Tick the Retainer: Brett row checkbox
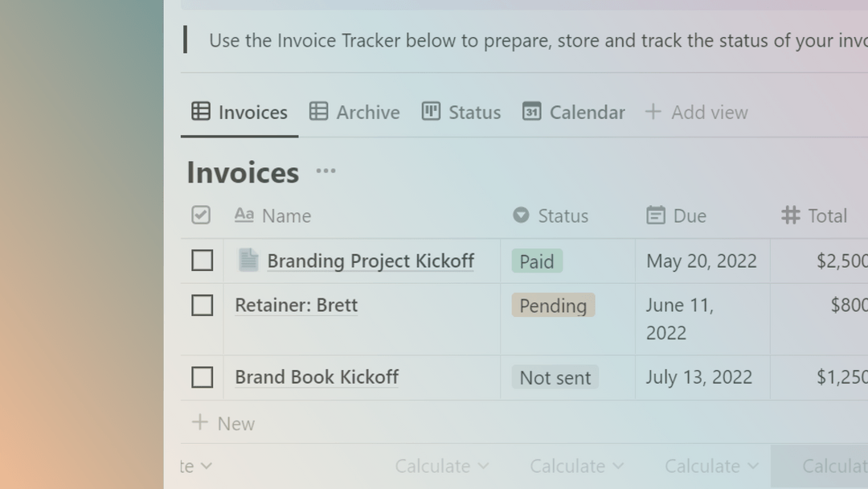Viewport: 868px width, 489px height. tap(201, 305)
